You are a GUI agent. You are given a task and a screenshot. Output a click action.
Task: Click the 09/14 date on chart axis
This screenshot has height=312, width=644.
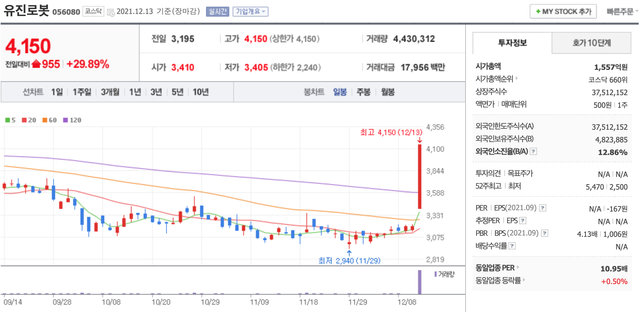click(x=13, y=302)
